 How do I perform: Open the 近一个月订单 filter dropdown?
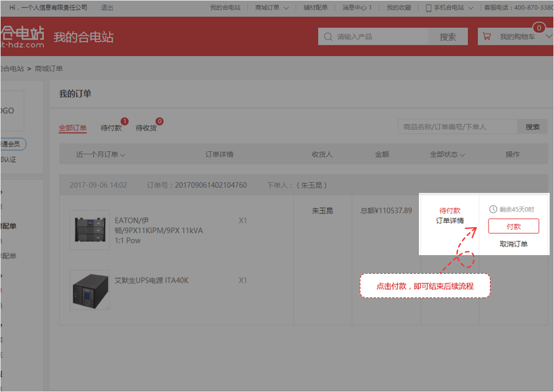[x=101, y=154]
